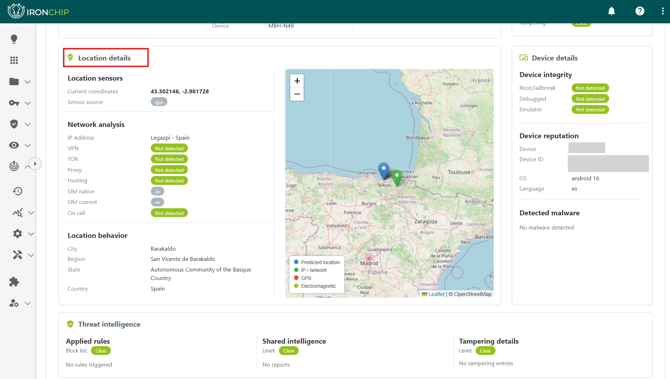Click the Block list Clear badge
The image size is (670, 379).
[101, 351]
